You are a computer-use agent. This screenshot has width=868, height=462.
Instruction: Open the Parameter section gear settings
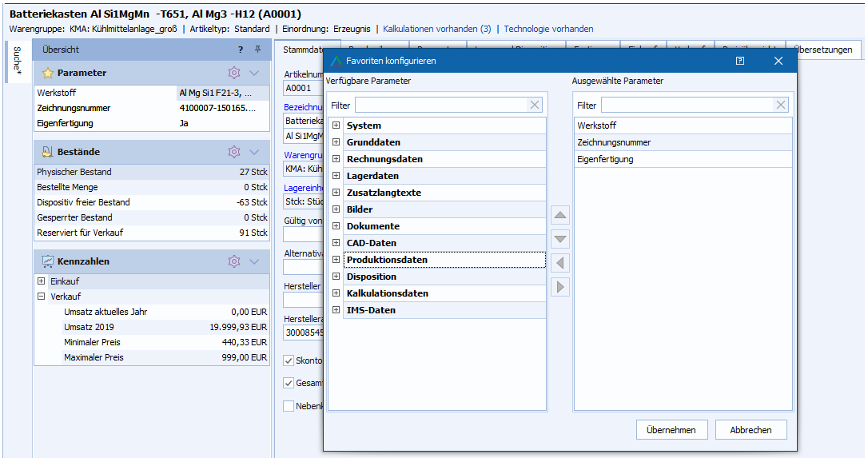tap(234, 73)
